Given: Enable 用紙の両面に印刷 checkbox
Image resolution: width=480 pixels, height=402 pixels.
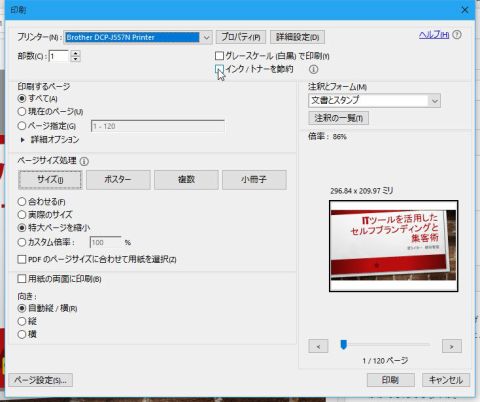Looking at the screenshot, I should [x=22, y=279].
